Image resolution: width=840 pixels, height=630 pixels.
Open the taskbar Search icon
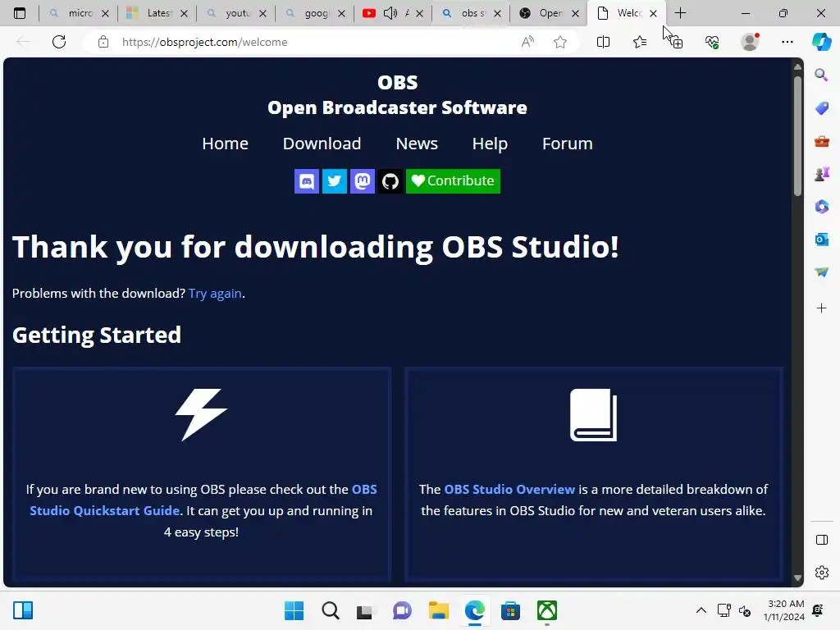click(330, 610)
